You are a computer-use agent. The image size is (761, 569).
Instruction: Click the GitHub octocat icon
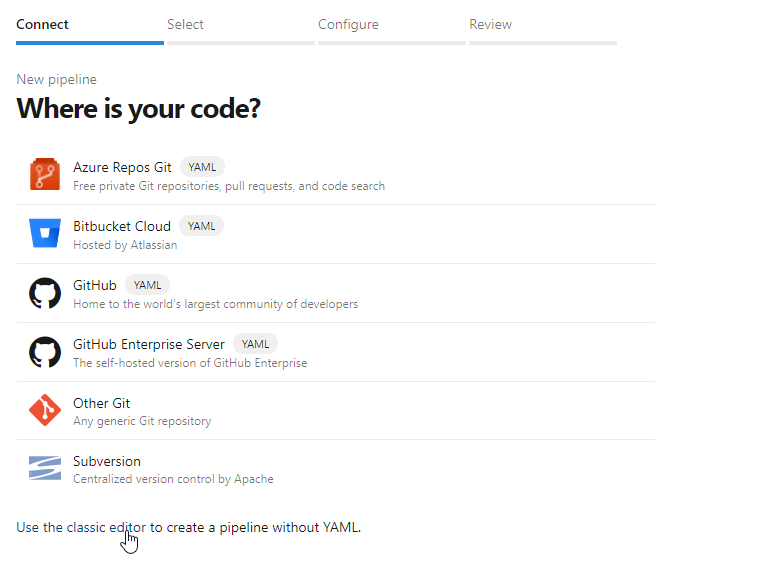tap(45, 293)
